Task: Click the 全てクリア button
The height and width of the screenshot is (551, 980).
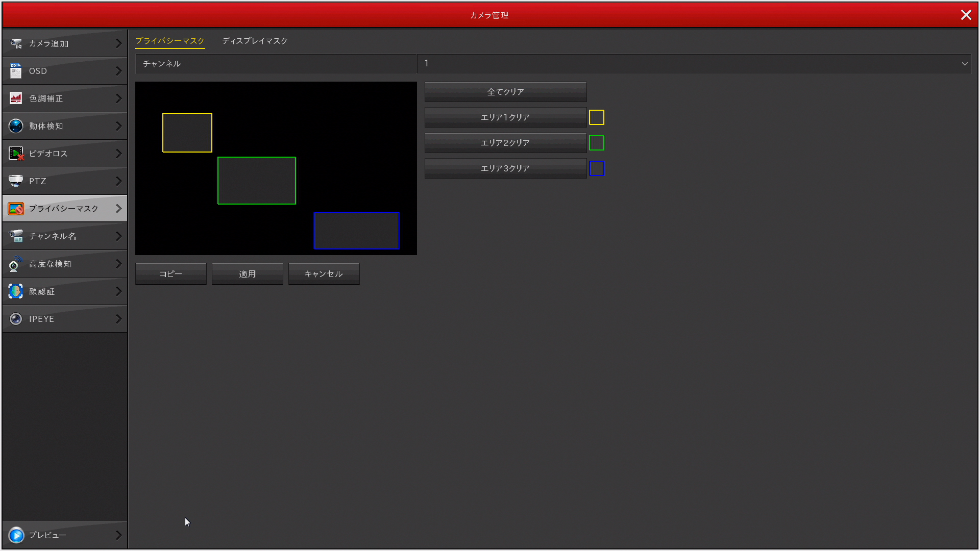Action: point(505,92)
